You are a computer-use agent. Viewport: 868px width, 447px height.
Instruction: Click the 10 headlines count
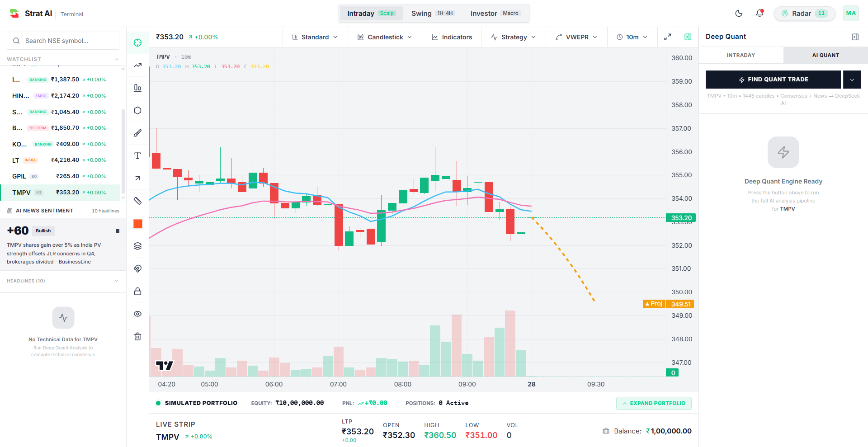point(105,211)
